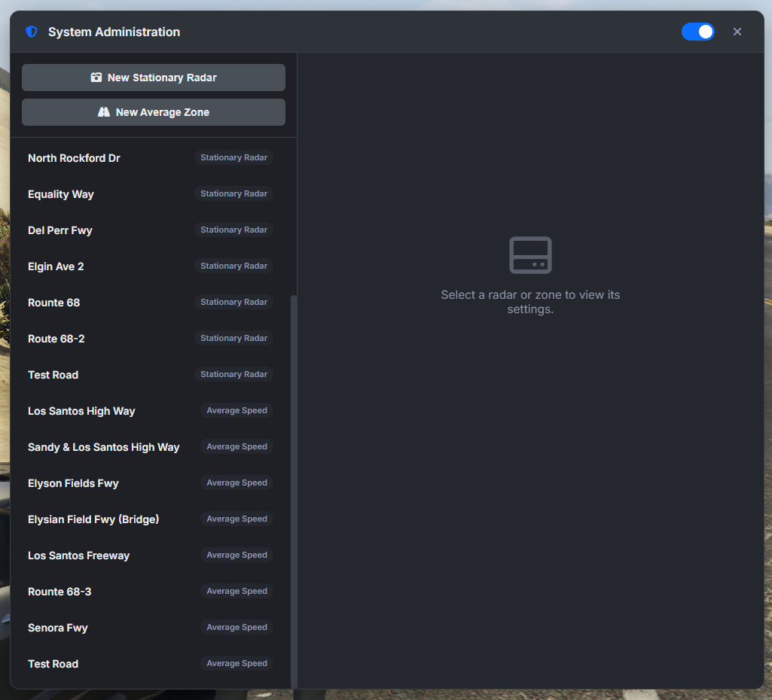Select Elgin Ave 2 radar
The width and height of the screenshot is (772, 700).
tap(151, 266)
